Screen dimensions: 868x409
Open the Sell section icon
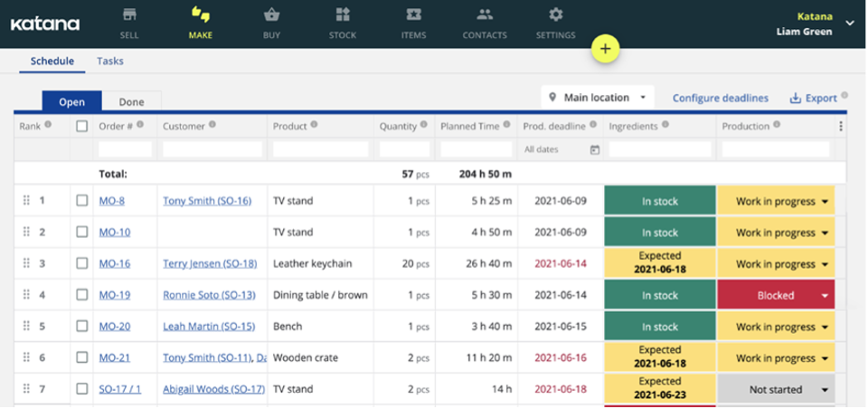click(x=129, y=14)
